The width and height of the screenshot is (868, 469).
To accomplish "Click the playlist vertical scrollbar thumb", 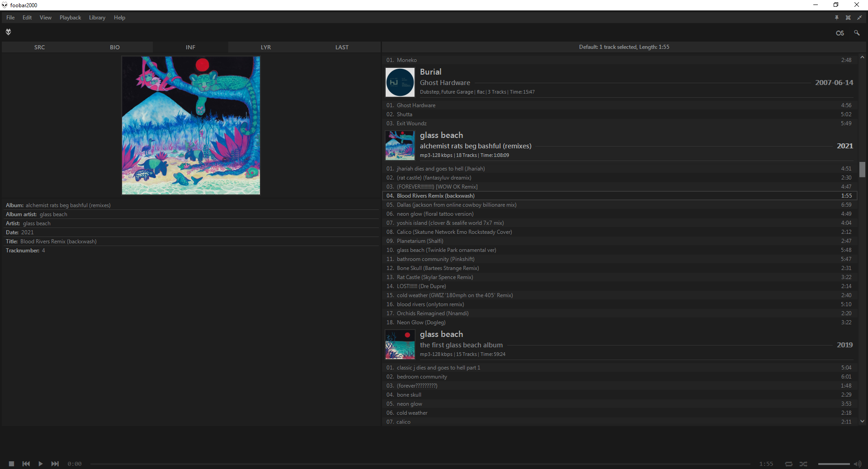I will click(863, 170).
